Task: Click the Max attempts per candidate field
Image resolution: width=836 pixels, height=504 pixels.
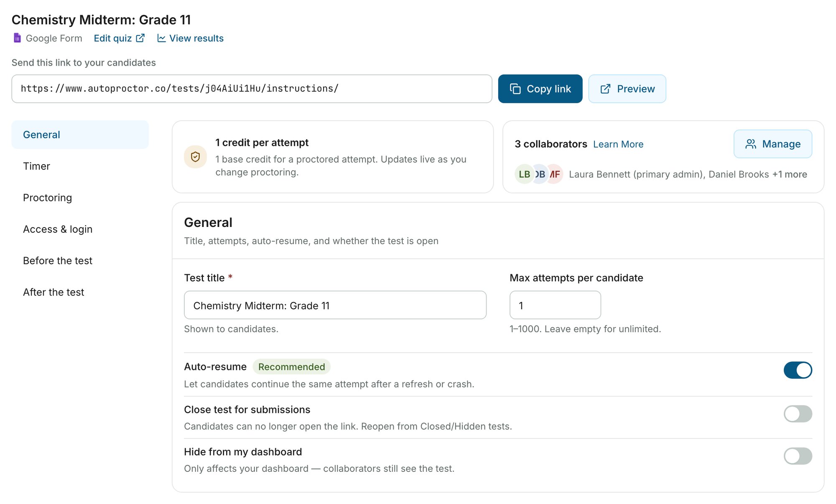Action: click(555, 305)
